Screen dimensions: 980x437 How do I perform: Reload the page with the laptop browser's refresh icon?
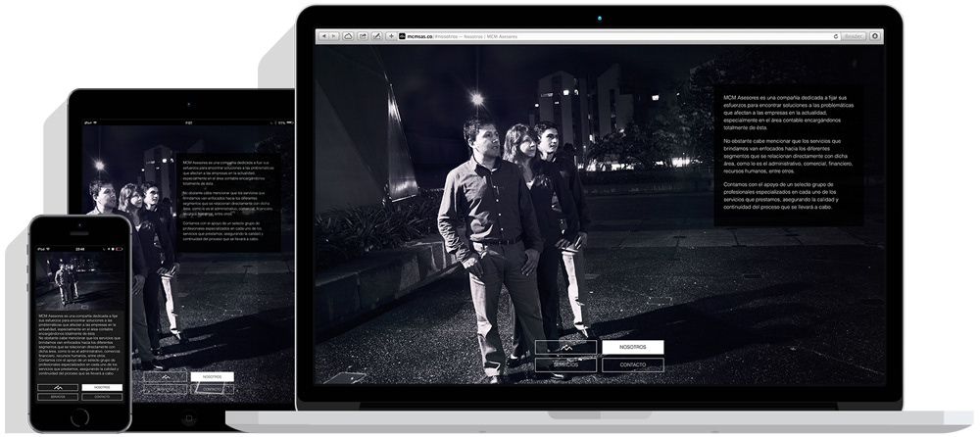coord(836,36)
